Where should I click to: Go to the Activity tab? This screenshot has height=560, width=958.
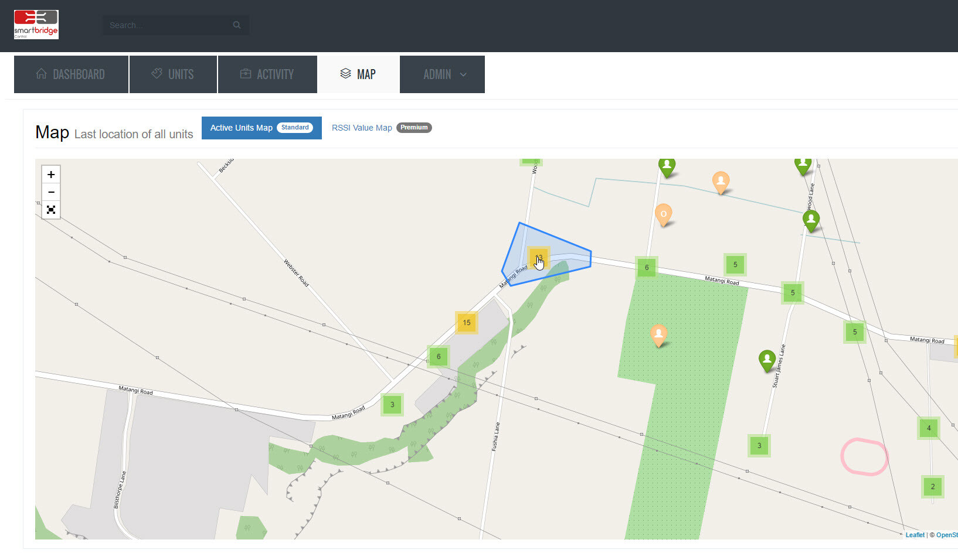tap(267, 74)
